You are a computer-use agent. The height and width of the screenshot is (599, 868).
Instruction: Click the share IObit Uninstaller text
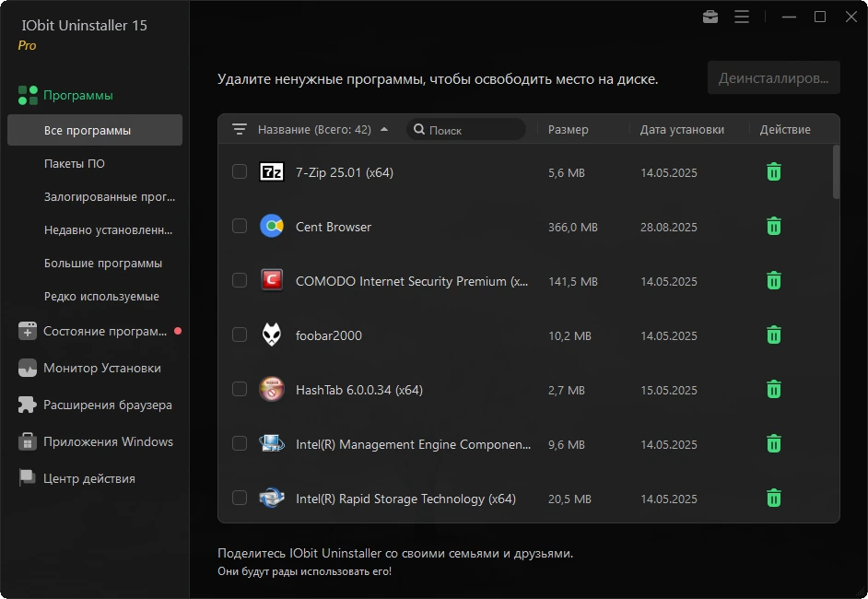tap(395, 553)
